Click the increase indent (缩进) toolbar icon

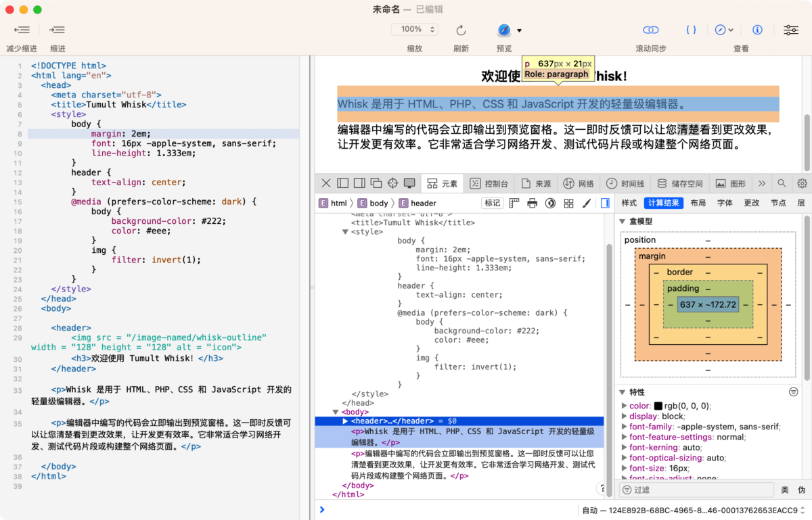click(x=58, y=30)
